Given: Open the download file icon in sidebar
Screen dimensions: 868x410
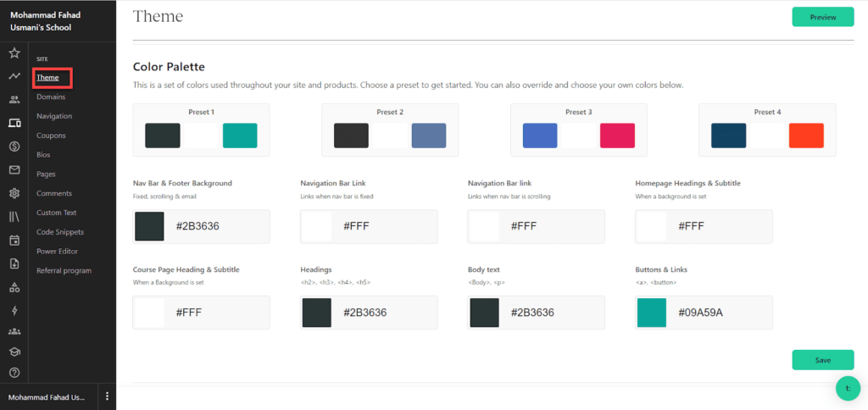Looking at the screenshot, I should point(14,263).
